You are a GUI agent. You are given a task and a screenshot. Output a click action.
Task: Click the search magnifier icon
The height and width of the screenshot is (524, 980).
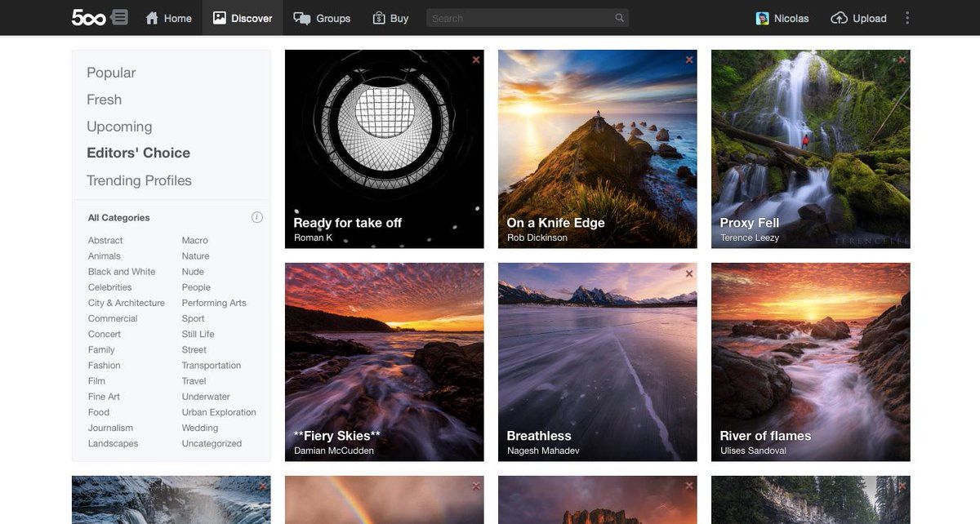[x=619, y=18]
